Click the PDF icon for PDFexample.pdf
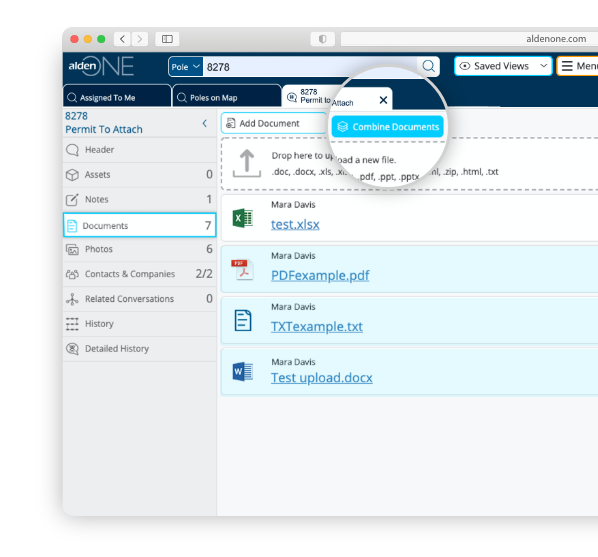 click(243, 270)
